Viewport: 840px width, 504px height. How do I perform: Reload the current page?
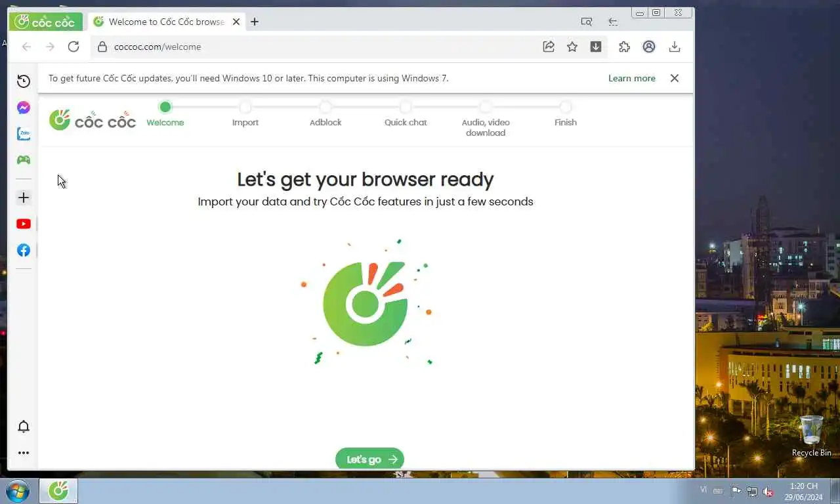tap(73, 47)
